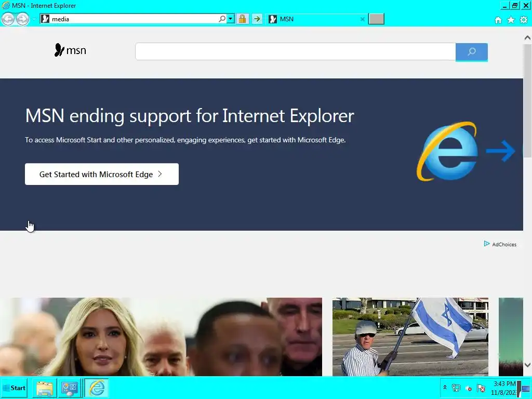
Task: Click the blue arrow beside the IE logo
Action: tap(501, 151)
